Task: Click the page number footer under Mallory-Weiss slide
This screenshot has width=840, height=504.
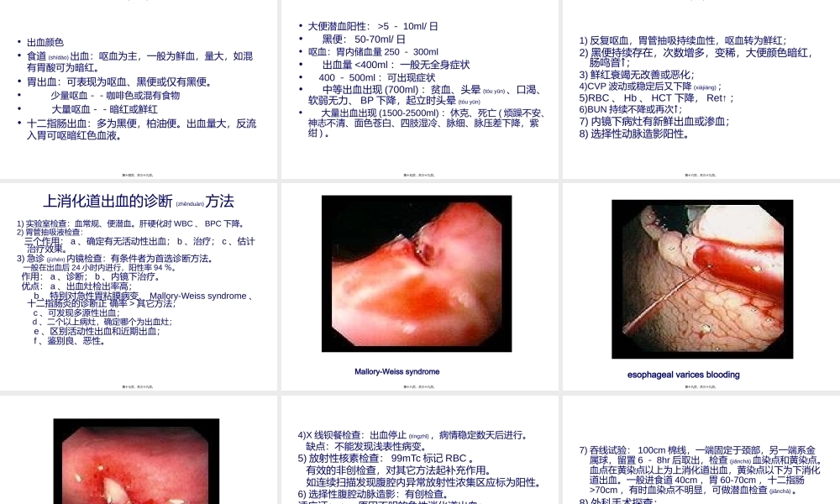Action: tap(420, 386)
